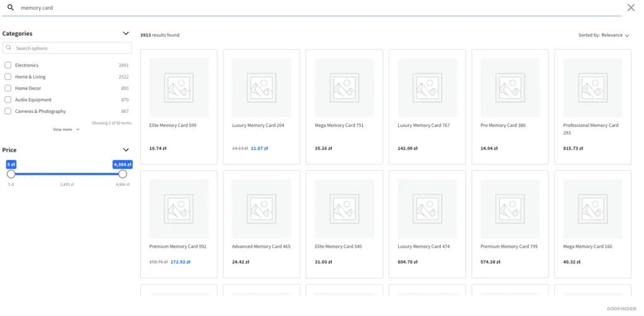Open Premium Memory Card 799 image
Screen dimensions: 644x316
510,209
